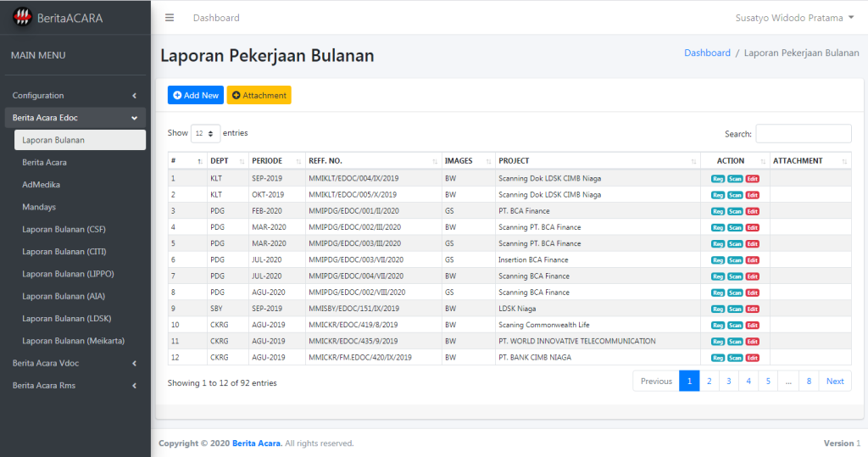The width and height of the screenshot is (868, 457).
Task: Open AdMedika sidebar item
Action: pyautogui.click(x=80, y=185)
